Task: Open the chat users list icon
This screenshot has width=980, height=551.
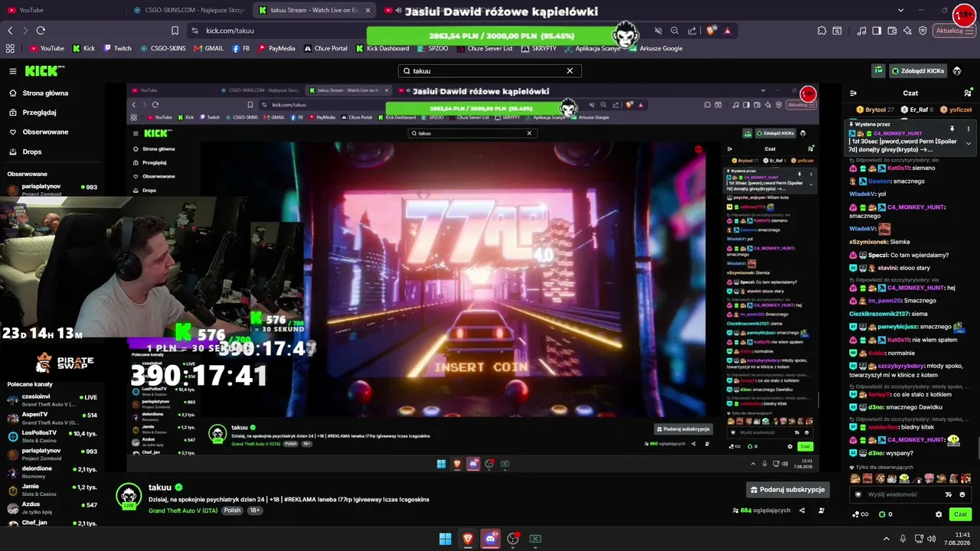Action: coord(968,93)
